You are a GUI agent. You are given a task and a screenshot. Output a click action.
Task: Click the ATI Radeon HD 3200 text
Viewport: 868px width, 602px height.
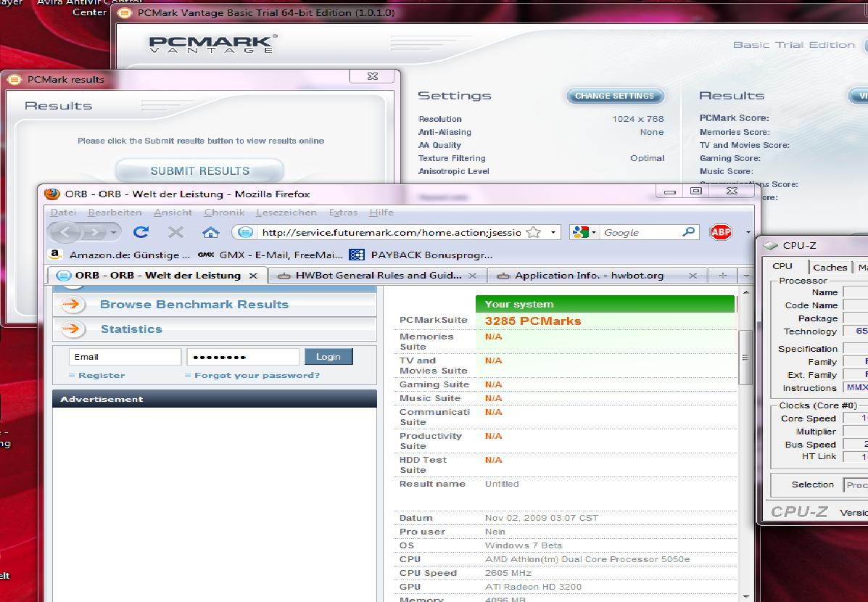(x=533, y=587)
